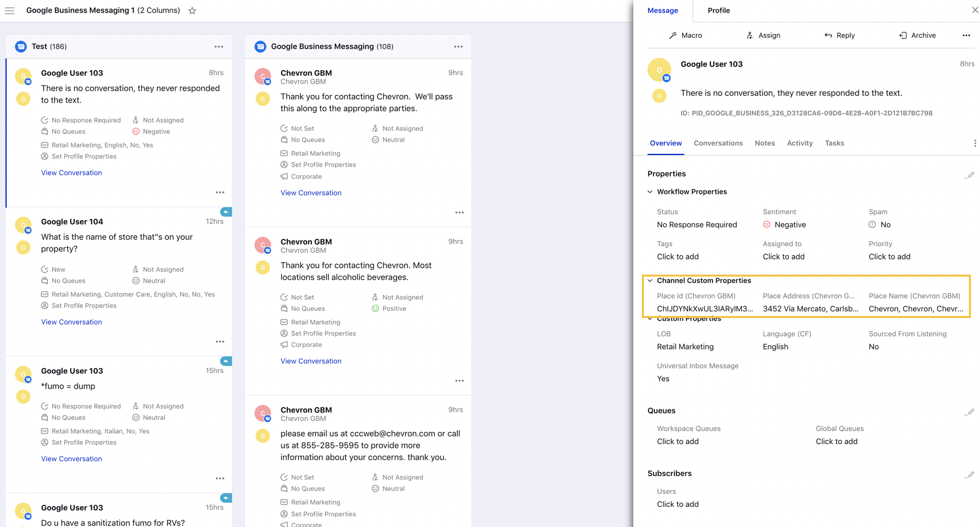
Task: Open the hamburger navigation menu
Action: coord(10,11)
